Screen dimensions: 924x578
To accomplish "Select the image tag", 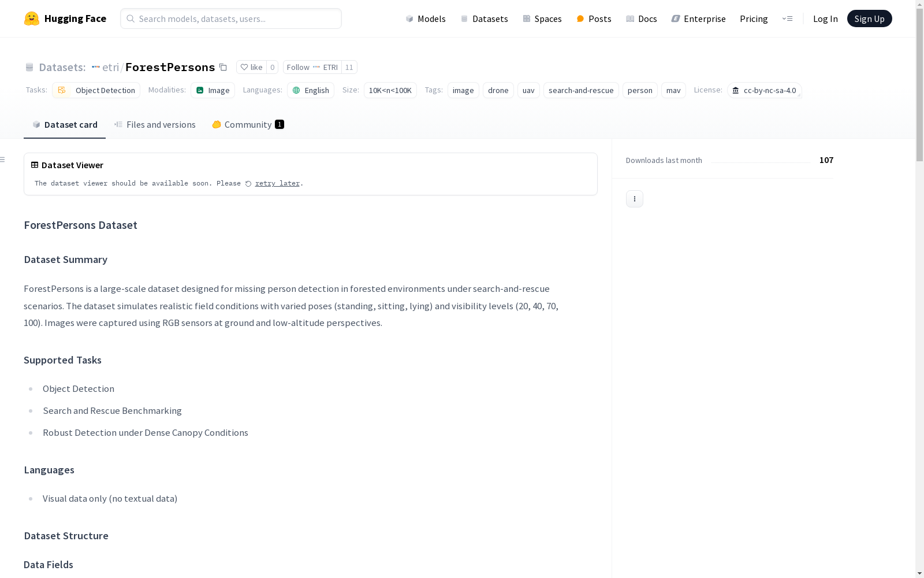I will pos(463,90).
